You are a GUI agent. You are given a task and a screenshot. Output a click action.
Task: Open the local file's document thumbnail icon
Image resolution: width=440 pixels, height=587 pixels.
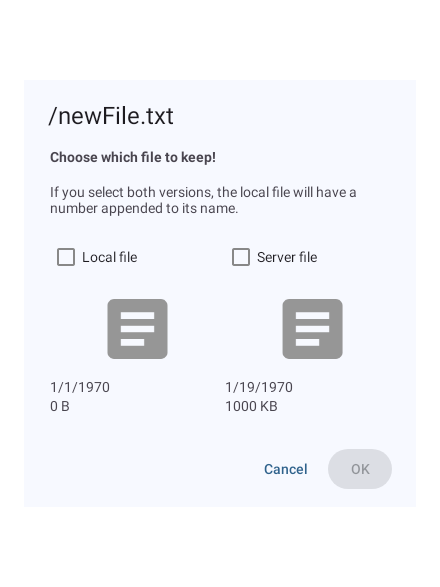137,329
